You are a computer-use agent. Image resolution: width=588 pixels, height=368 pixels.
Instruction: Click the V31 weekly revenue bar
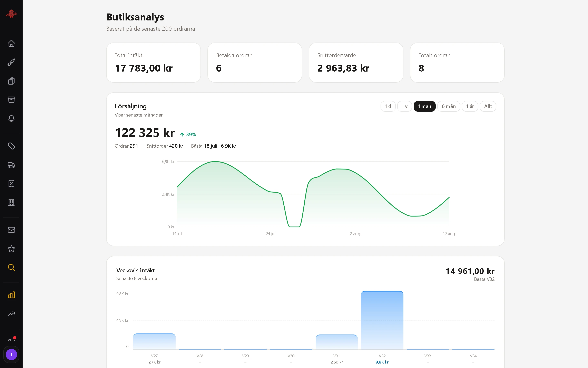click(x=336, y=342)
